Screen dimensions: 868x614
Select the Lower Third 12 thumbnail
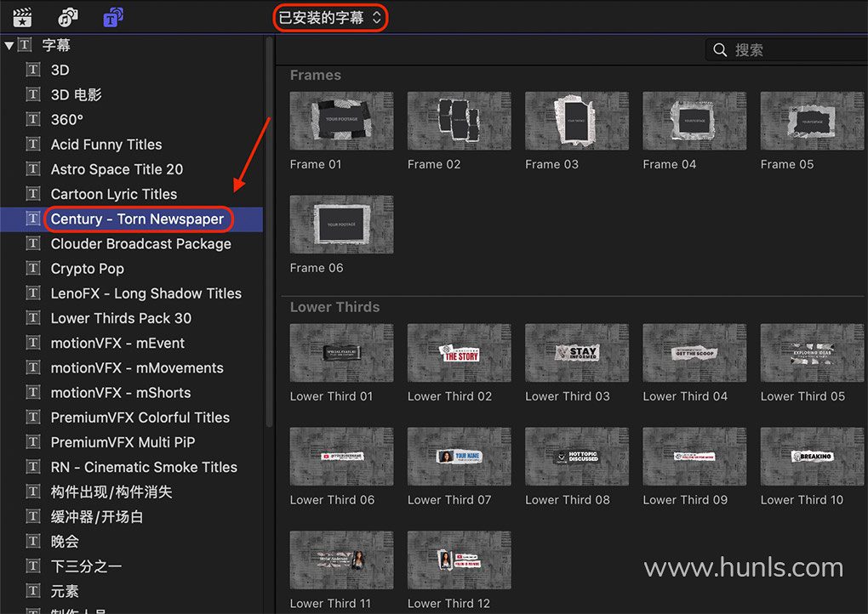pyautogui.click(x=460, y=560)
